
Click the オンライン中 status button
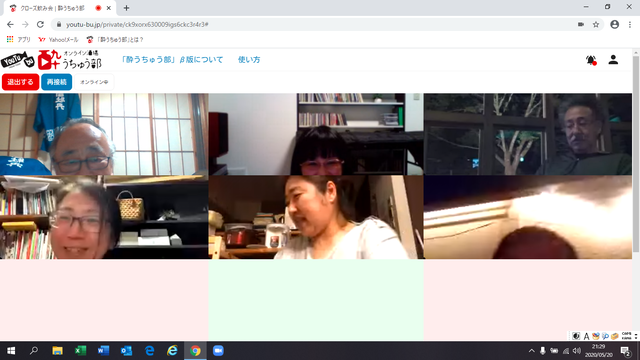point(94,82)
